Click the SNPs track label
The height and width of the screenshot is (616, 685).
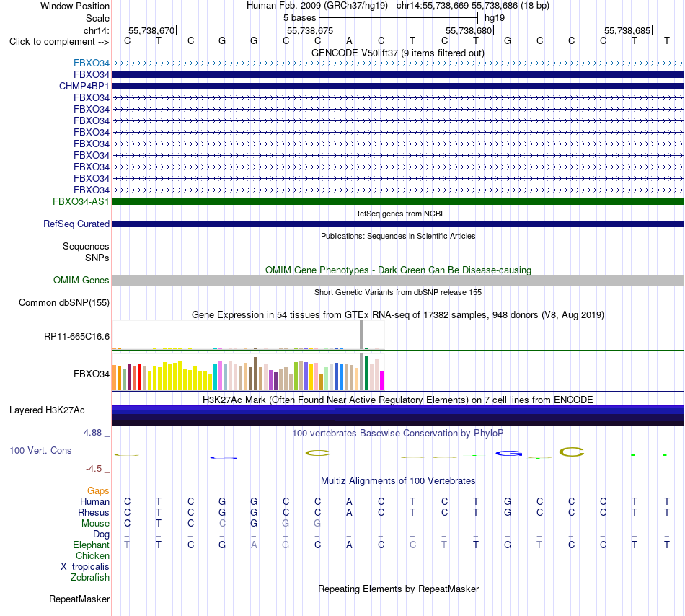tap(97, 258)
